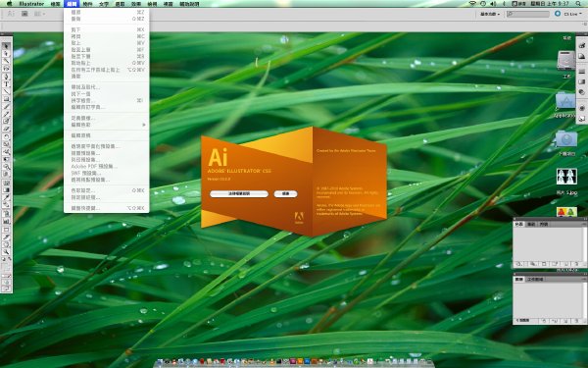Screen dimensions: 588x368
Task: Select the Direct Selection tool
Action: 6,53
